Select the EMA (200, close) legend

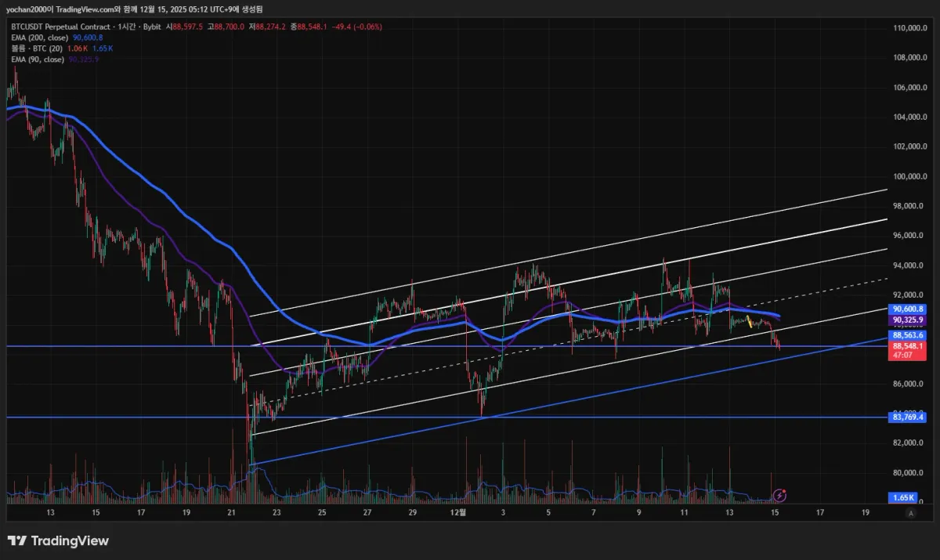[56, 37]
